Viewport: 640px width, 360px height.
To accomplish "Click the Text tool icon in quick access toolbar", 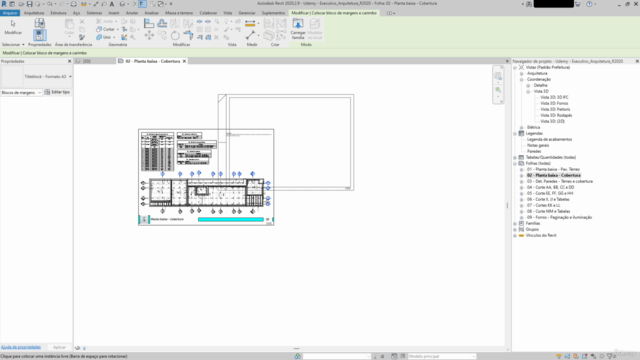I will click(111, 4).
